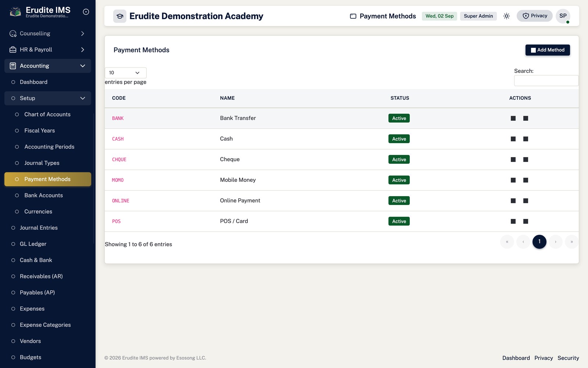The width and height of the screenshot is (588, 368).
Task: Click the Erudite IMS logo icon
Action: click(15, 12)
